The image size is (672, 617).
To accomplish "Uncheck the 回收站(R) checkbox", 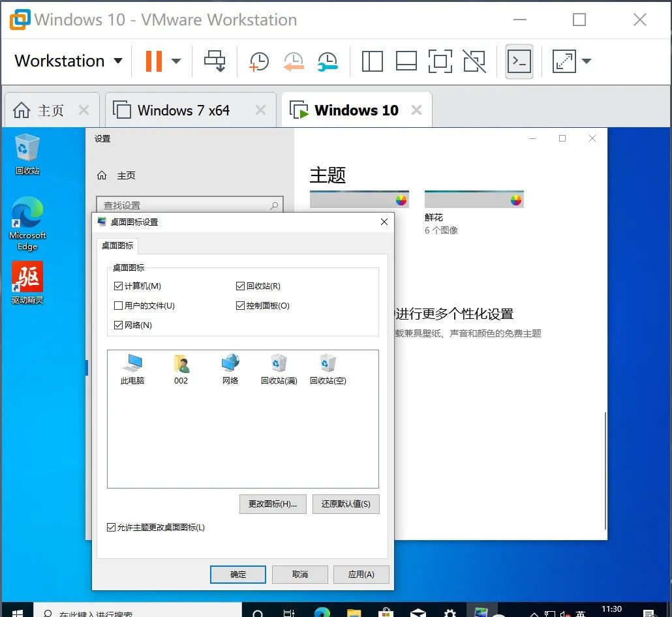I will pyautogui.click(x=240, y=286).
